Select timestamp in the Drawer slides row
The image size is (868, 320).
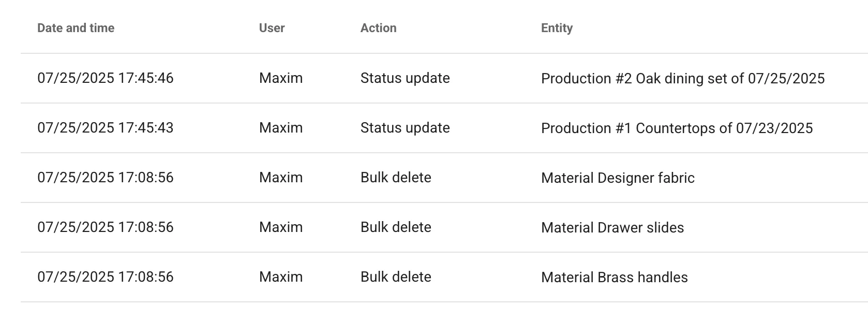pyautogui.click(x=106, y=227)
